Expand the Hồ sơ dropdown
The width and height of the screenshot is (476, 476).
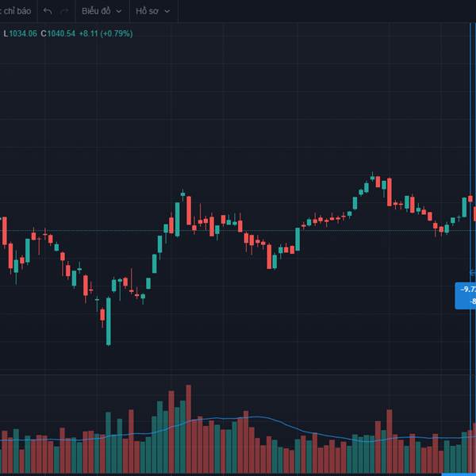click(152, 11)
